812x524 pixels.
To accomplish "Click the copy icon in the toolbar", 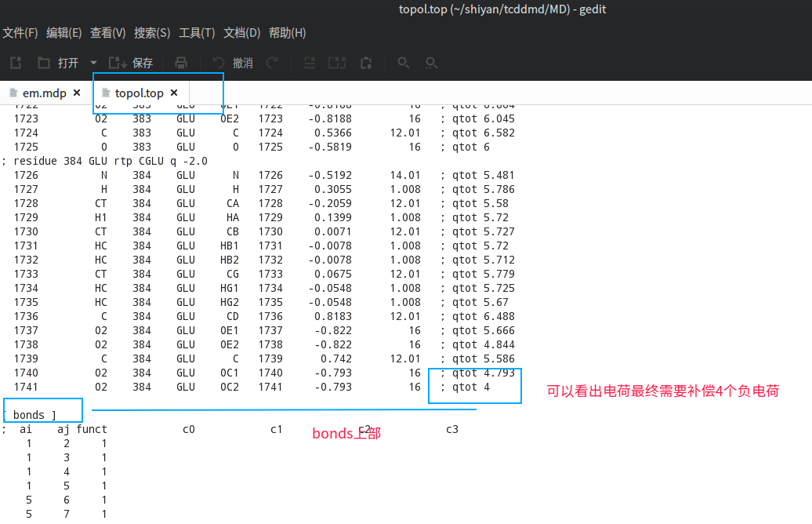I will point(337,63).
